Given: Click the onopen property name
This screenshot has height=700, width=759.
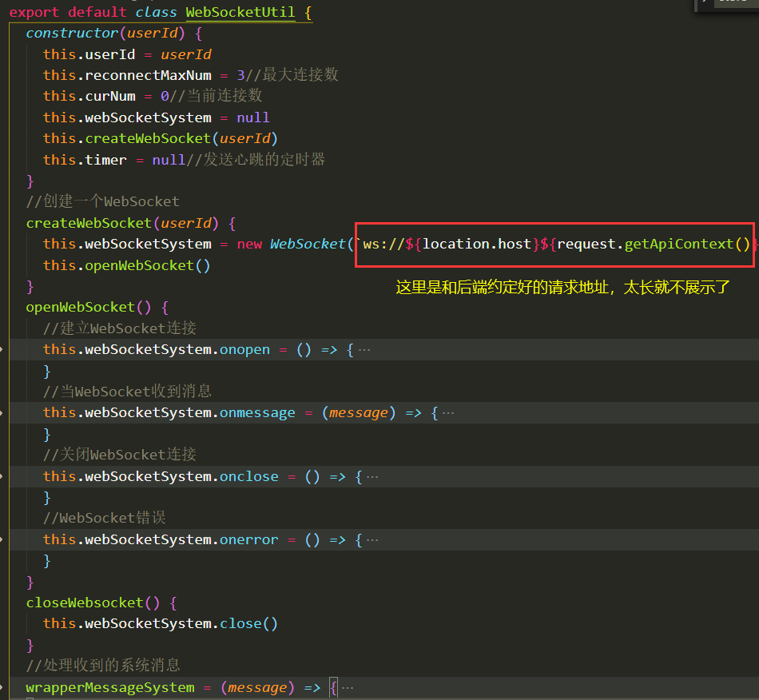Looking at the screenshot, I should 245,349.
